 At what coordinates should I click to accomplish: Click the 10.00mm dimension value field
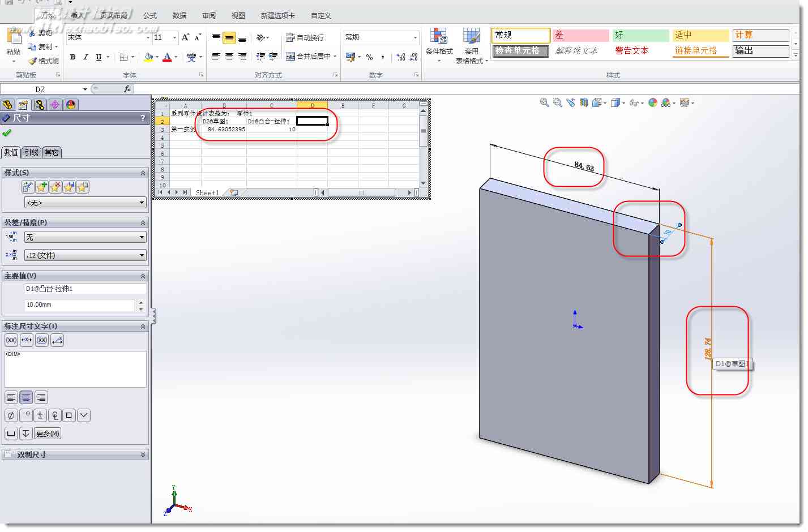pyautogui.click(x=80, y=305)
